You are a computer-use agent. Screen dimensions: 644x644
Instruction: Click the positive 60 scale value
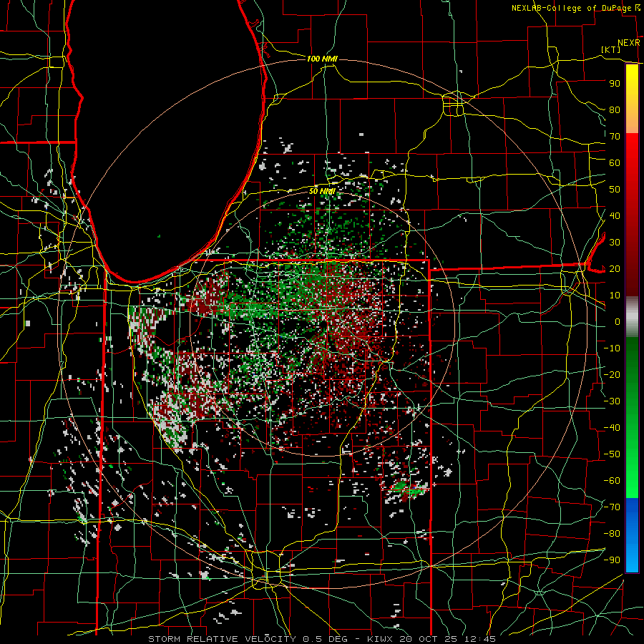[x=615, y=162]
